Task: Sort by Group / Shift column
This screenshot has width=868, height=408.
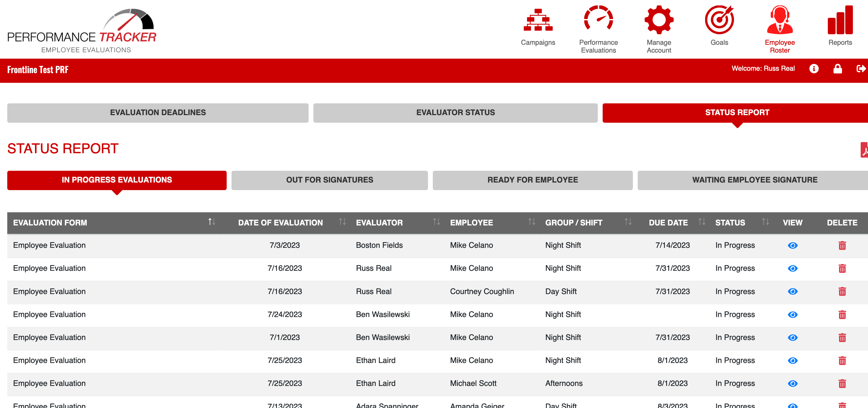Action: (x=628, y=222)
